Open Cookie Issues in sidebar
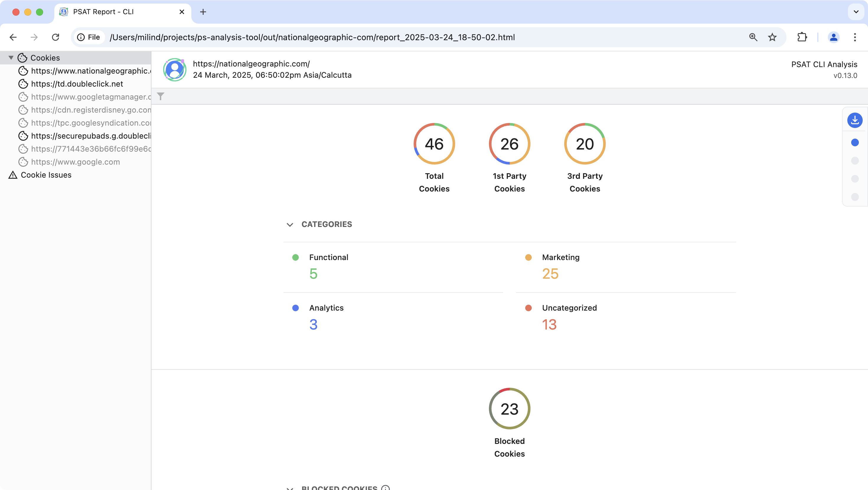The width and height of the screenshot is (868, 490). pyautogui.click(x=46, y=175)
